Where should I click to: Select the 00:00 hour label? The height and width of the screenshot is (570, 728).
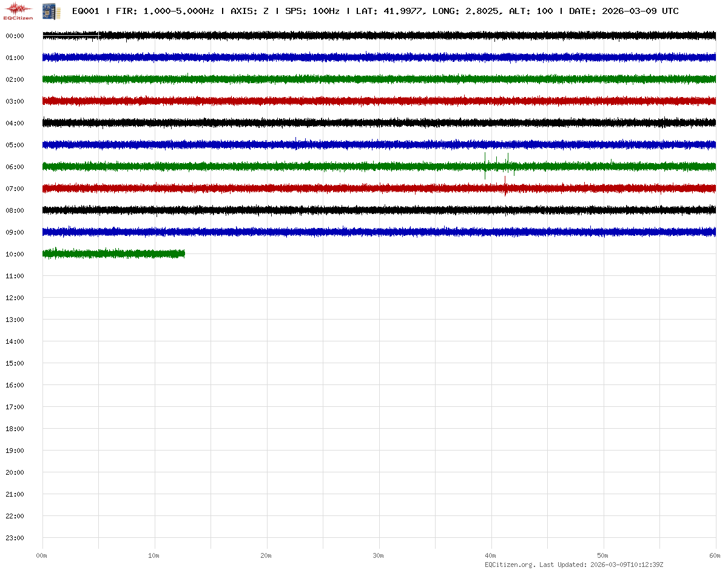coord(15,36)
